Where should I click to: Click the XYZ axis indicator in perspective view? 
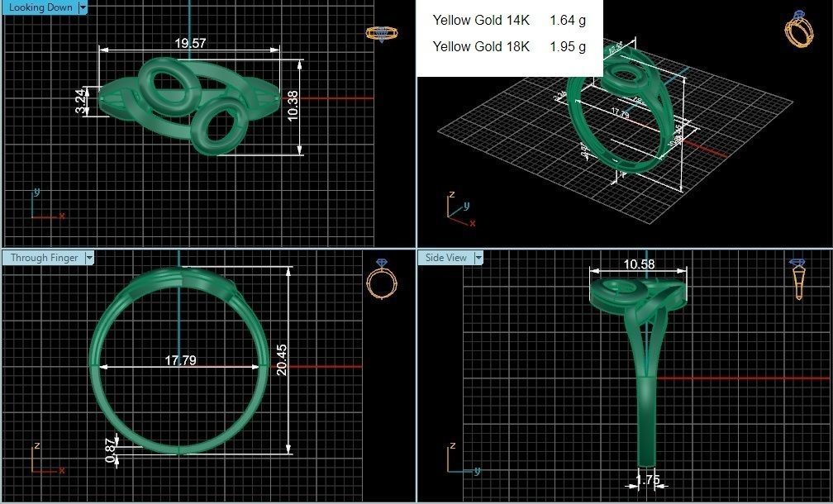pyautogui.click(x=461, y=210)
